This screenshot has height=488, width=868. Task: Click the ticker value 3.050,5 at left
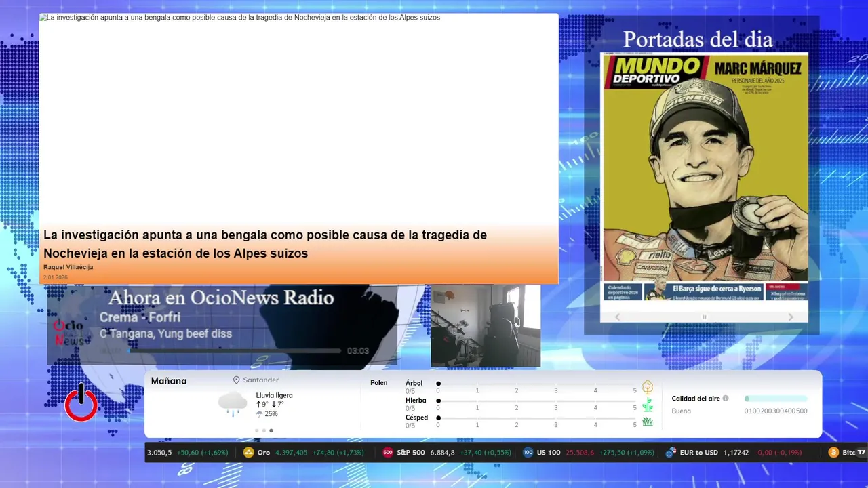pos(159,453)
